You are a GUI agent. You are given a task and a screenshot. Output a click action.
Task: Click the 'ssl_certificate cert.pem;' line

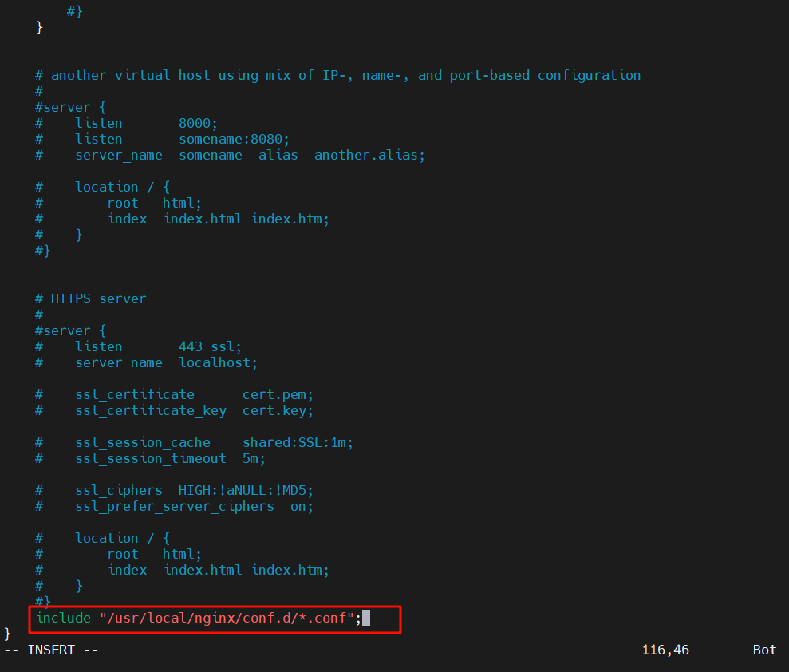[174, 394]
